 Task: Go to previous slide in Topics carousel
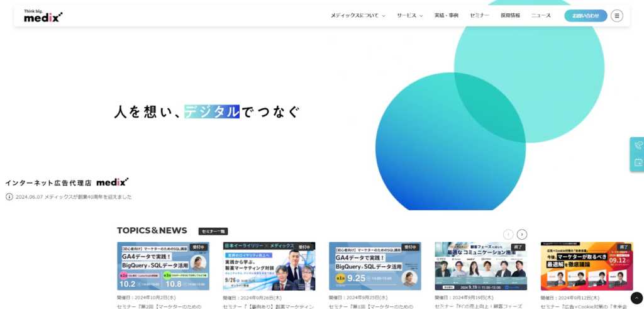508,234
